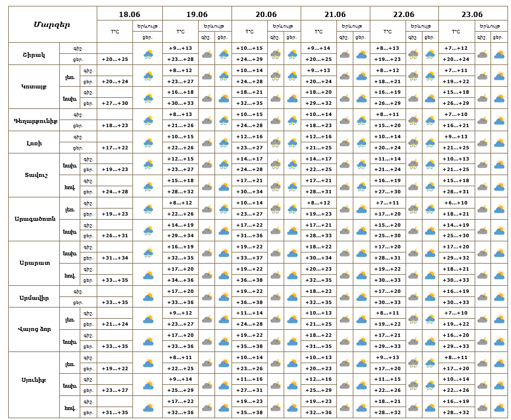Image resolution: width=511 pixels, height=420 pixels.
Task: Click the երևույթ header under 23.06
Action: pos(490,26)
